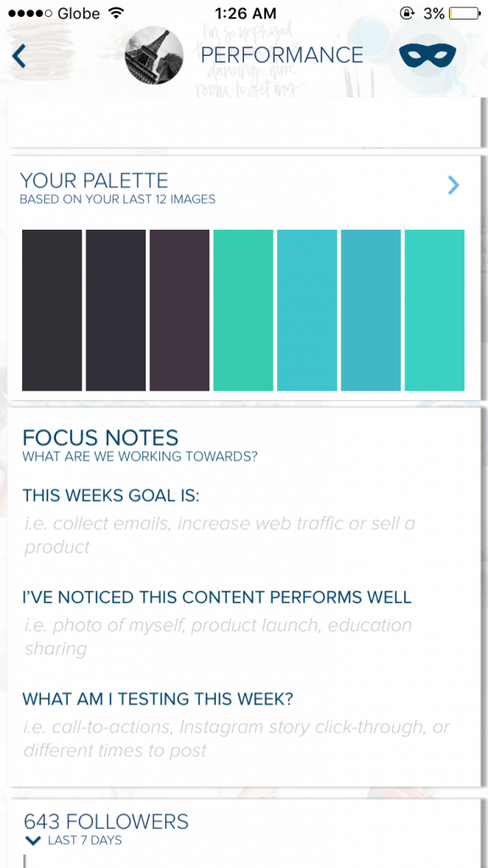Tap the Performance header title
Image resolution: width=488 pixels, height=868 pixels.
click(x=281, y=55)
